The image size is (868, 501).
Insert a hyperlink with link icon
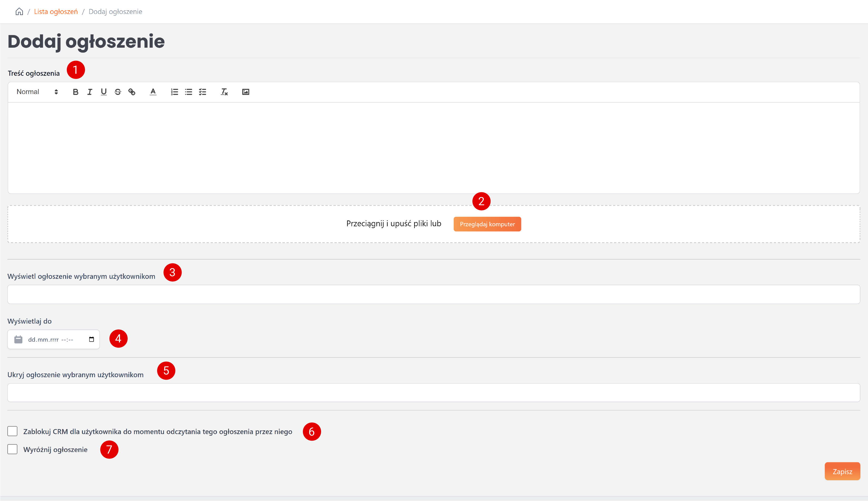tap(132, 92)
